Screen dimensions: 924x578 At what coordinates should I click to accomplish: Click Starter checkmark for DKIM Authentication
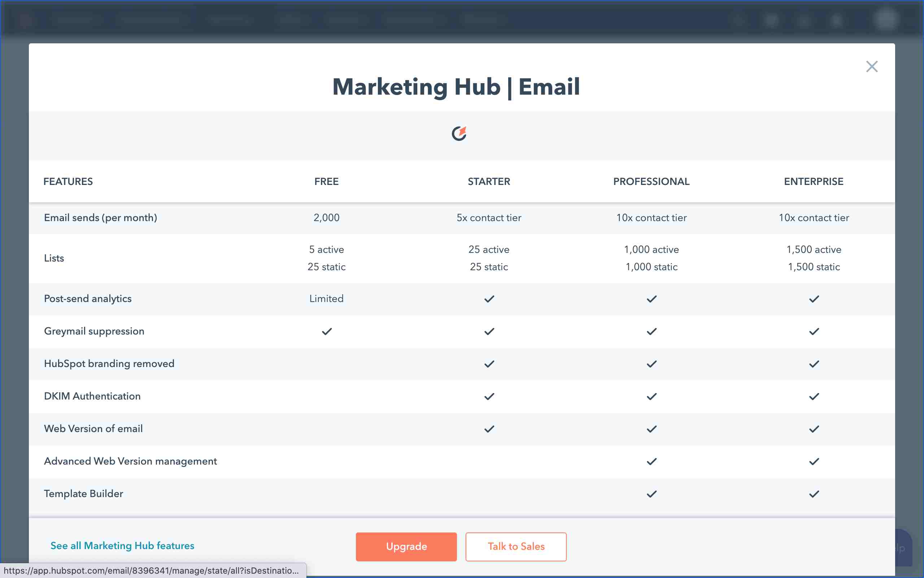point(489,396)
